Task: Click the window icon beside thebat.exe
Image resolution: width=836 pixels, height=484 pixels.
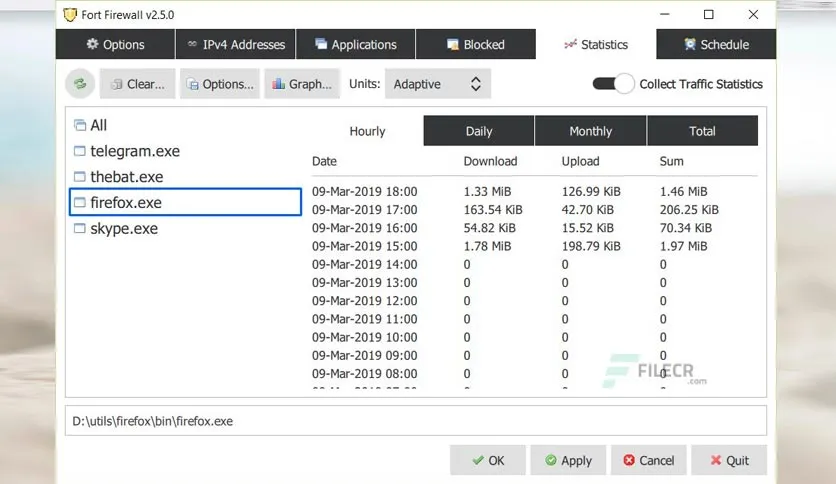Action: [79, 176]
